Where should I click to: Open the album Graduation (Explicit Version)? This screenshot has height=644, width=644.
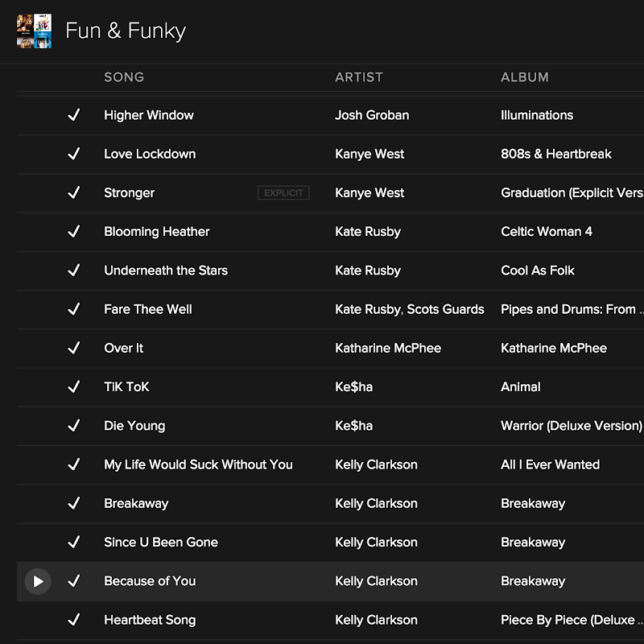click(572, 192)
